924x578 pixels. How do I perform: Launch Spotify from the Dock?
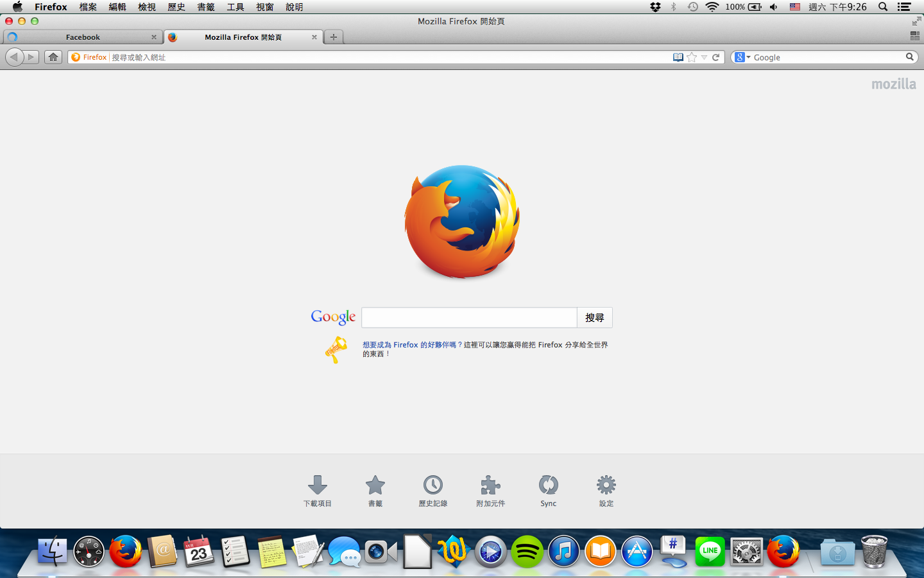tap(527, 552)
